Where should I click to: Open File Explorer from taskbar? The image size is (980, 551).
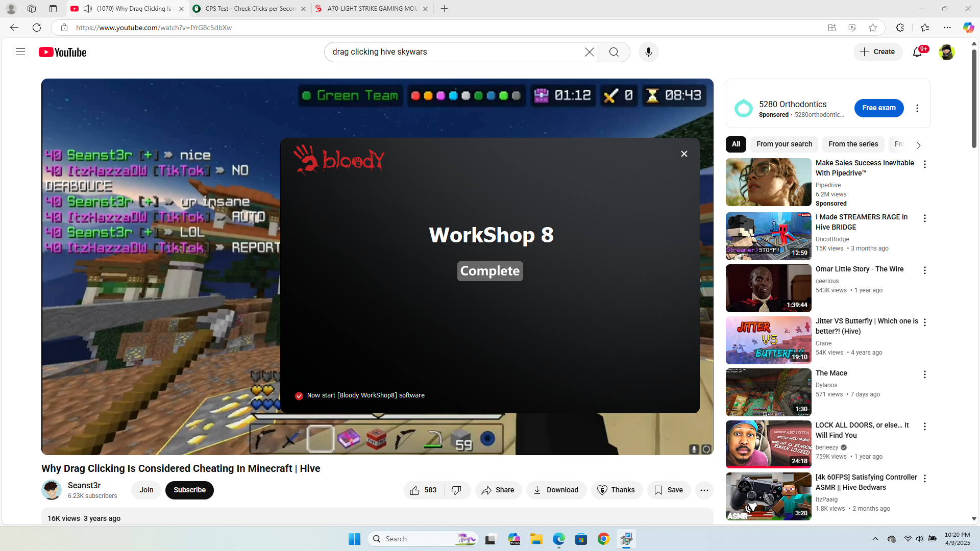click(536, 539)
